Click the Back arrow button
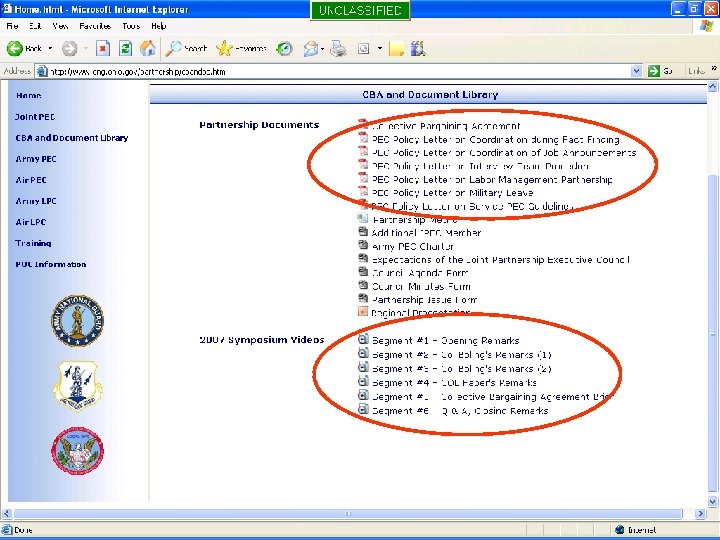 point(15,48)
